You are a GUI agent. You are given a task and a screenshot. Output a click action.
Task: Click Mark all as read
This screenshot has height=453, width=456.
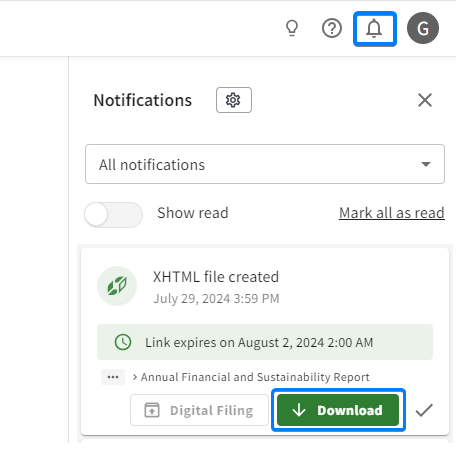392,213
